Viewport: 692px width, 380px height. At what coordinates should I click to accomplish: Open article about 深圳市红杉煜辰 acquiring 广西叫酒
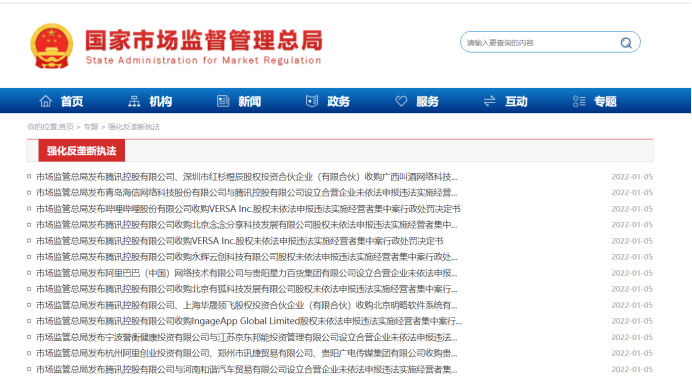pos(247,177)
